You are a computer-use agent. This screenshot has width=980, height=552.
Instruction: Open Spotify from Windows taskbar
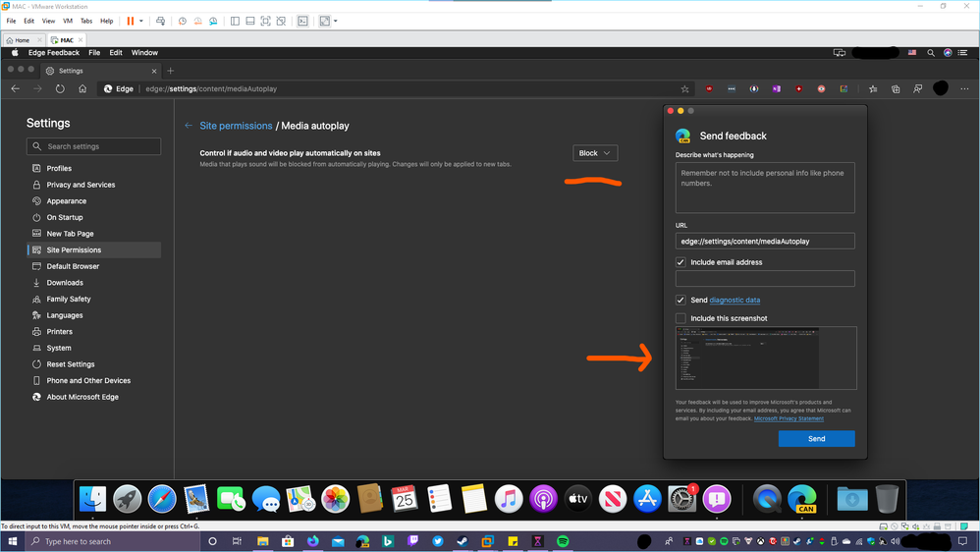pos(563,541)
